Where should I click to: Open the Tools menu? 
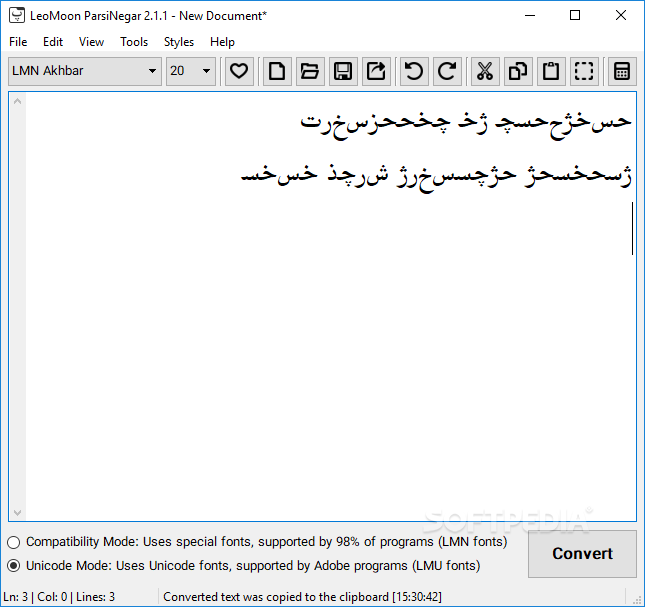(134, 42)
